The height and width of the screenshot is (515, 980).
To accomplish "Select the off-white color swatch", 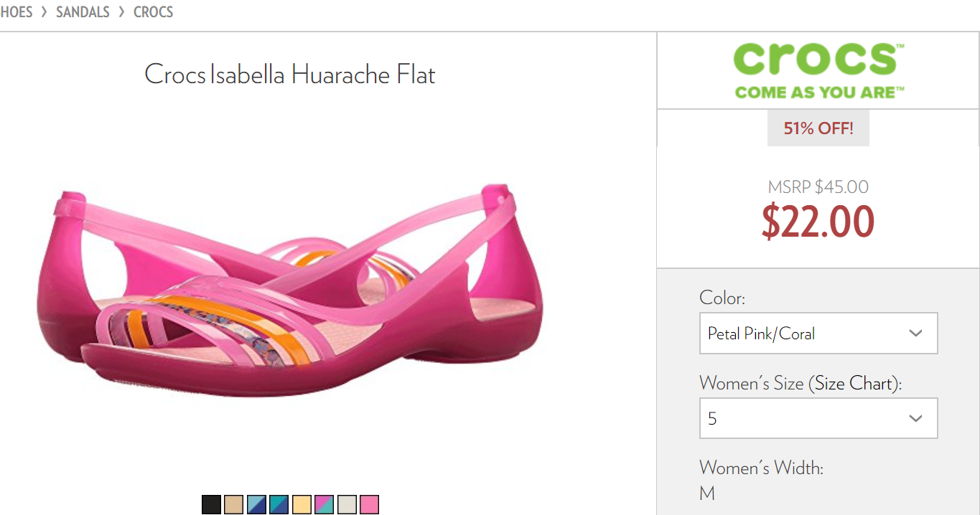I will 347,505.
